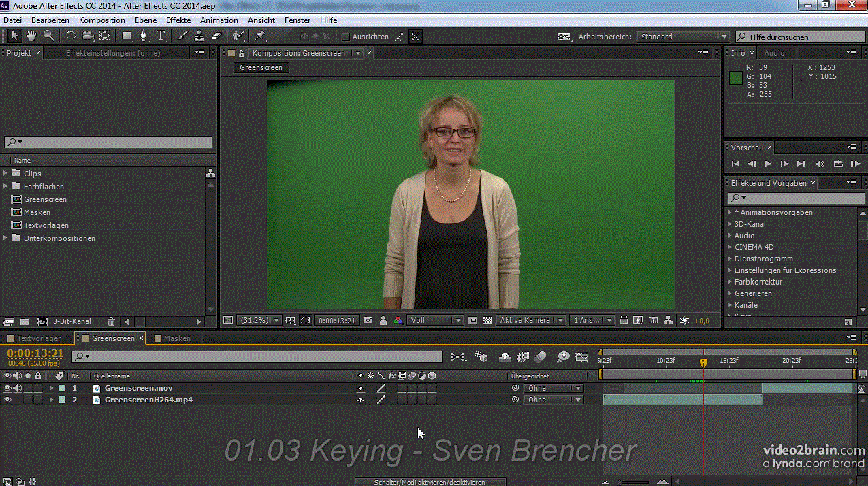
Task: Expand the Farbkorrektur effects category
Action: pos(730,282)
